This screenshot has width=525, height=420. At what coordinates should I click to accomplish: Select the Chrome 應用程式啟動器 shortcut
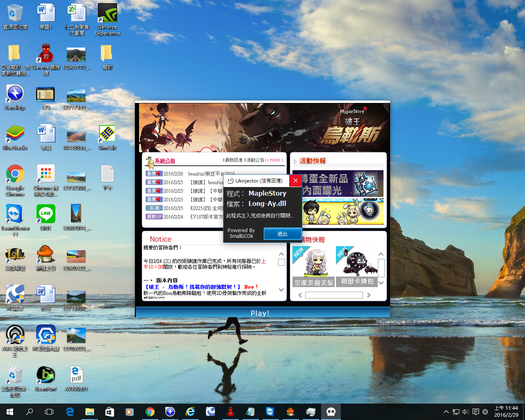pyautogui.click(x=46, y=180)
